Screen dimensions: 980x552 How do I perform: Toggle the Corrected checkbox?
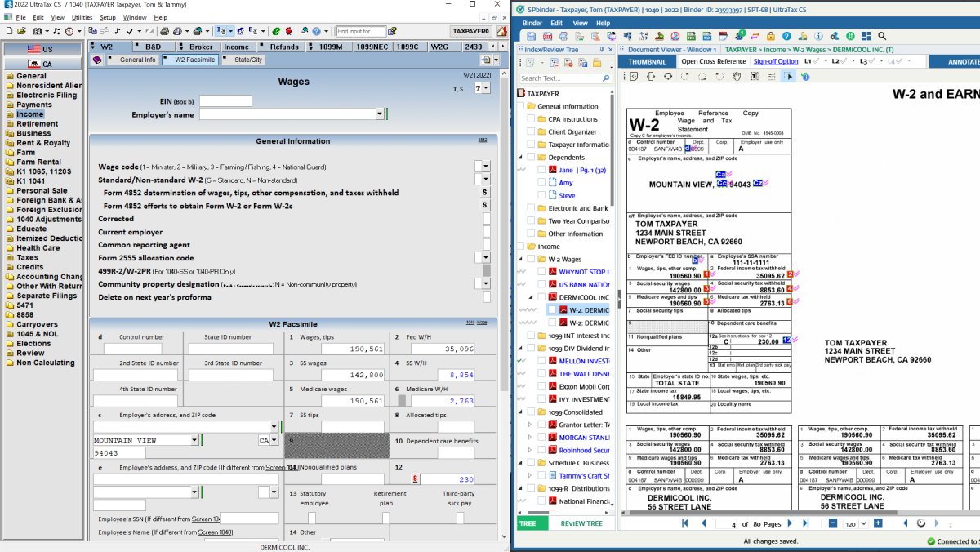(487, 219)
